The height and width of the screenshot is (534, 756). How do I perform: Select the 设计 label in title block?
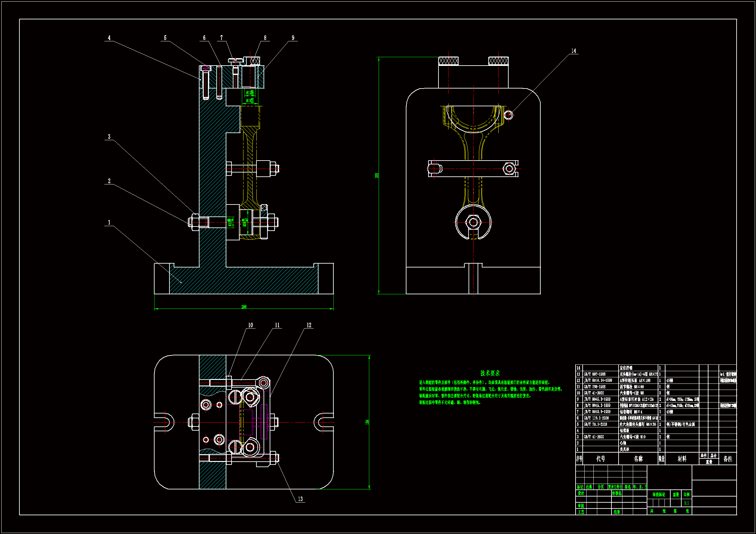click(x=581, y=493)
